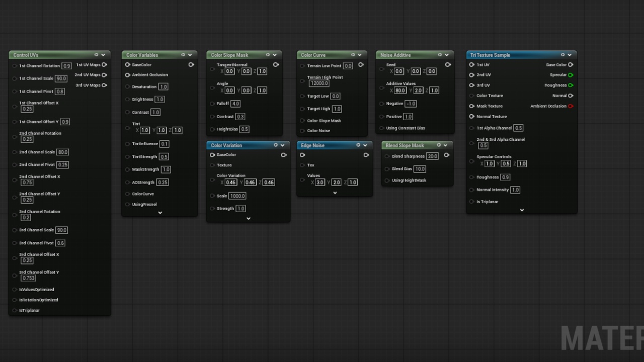
Task: Click the green Roughness output pin
Action: (571, 85)
